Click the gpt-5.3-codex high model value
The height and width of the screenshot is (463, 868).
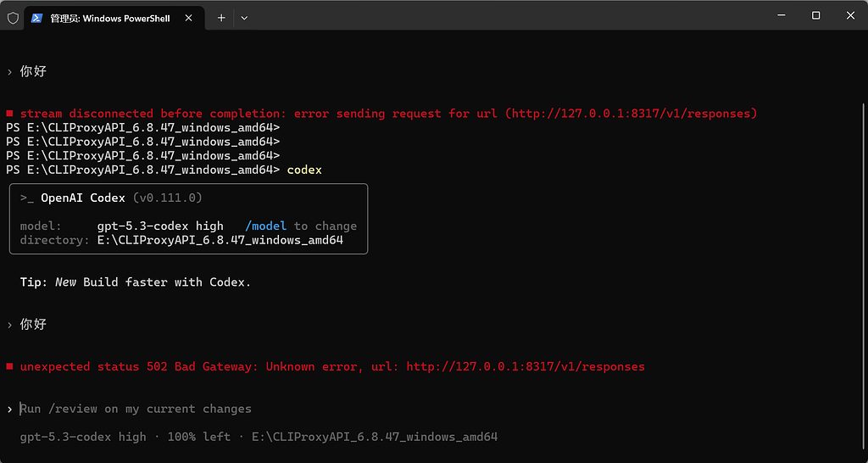click(160, 226)
